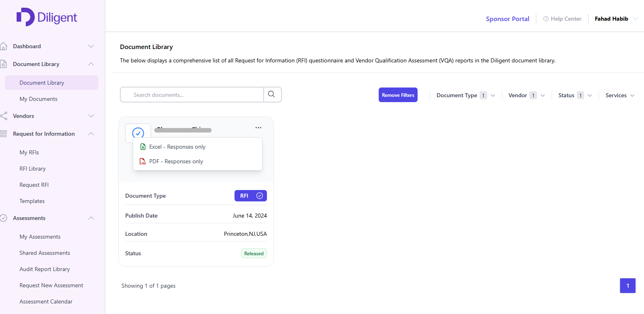The width and height of the screenshot is (644, 314).
Task: Open the three-dots card menu
Action: tap(258, 128)
